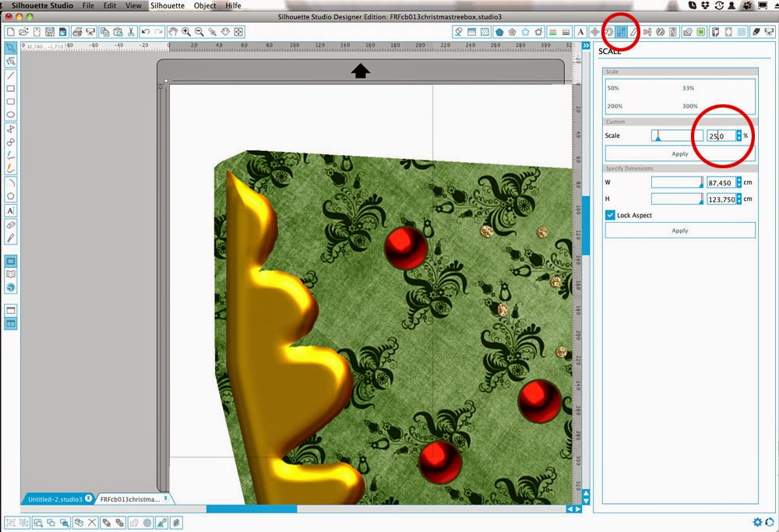Click the Paste clipboard icon
This screenshot has width=779, height=532.
click(x=118, y=32)
